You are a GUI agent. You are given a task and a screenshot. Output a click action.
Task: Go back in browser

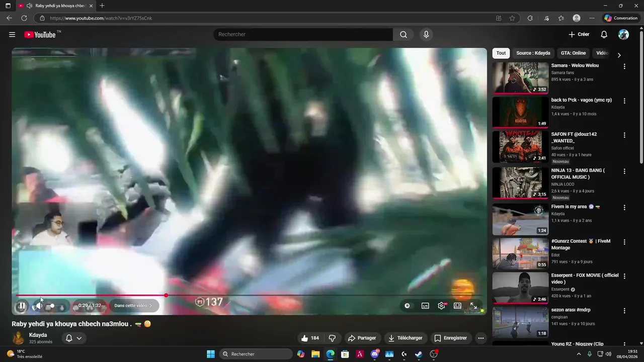click(9, 18)
